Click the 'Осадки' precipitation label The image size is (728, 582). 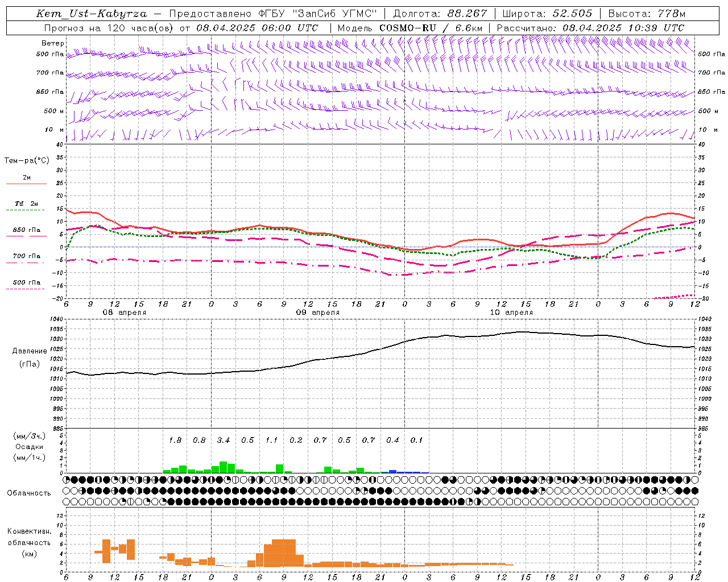(x=30, y=447)
